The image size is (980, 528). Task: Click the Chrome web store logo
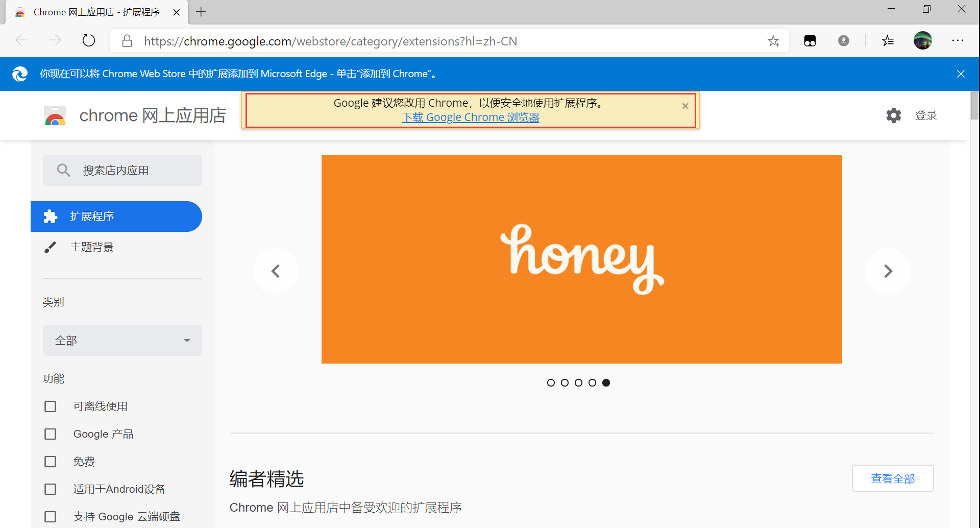(55, 116)
